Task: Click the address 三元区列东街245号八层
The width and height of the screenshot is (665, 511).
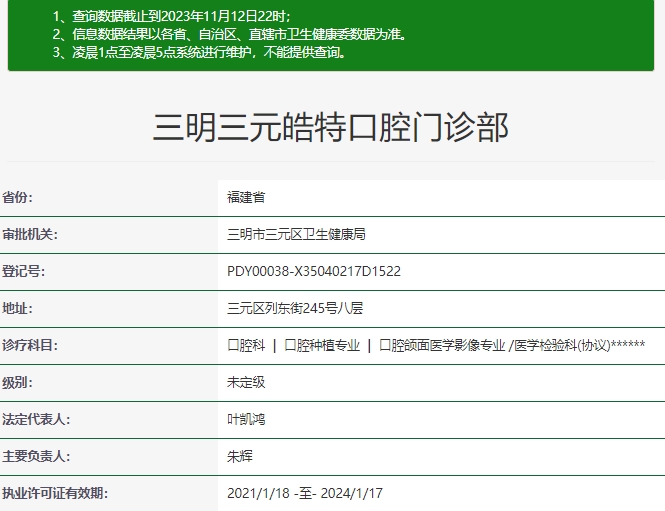Action: tap(295, 308)
